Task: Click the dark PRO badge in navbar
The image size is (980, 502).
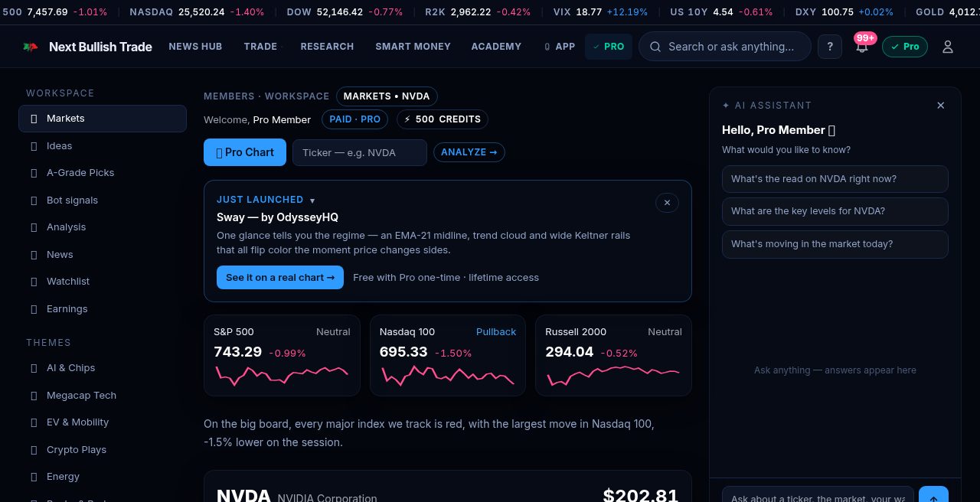Action: pyautogui.click(x=609, y=47)
